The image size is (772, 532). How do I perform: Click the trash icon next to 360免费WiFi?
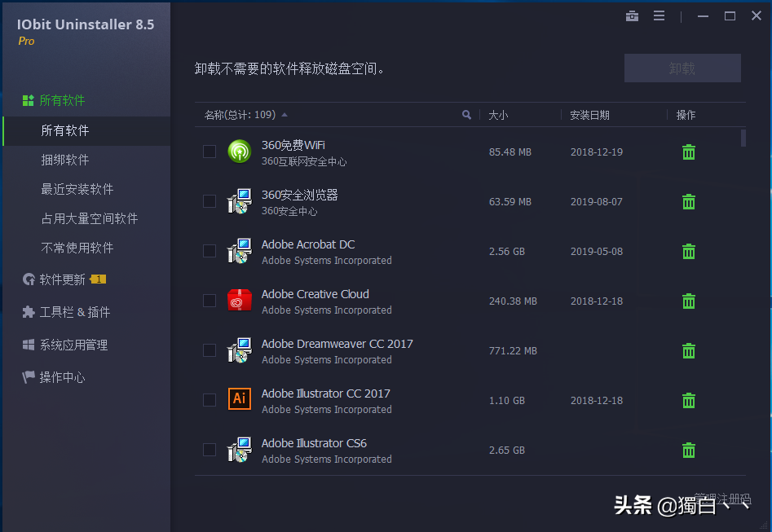[689, 152]
